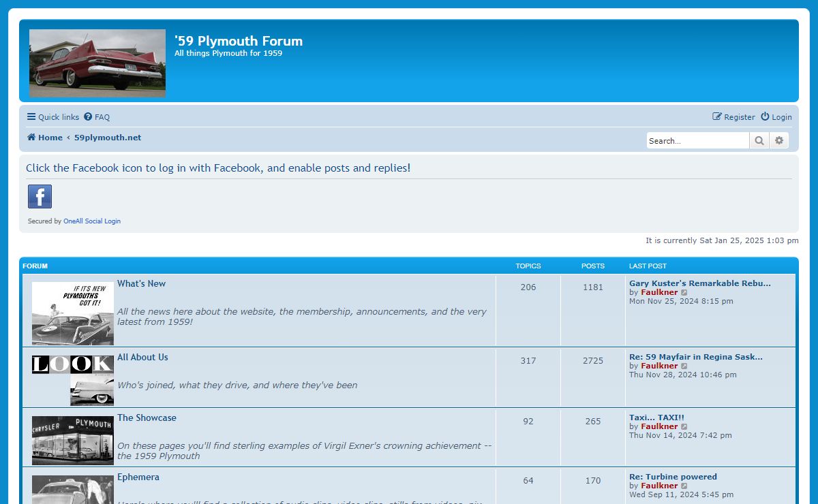Open advanced search gear icon
This screenshot has width=818, height=504.
tap(779, 141)
